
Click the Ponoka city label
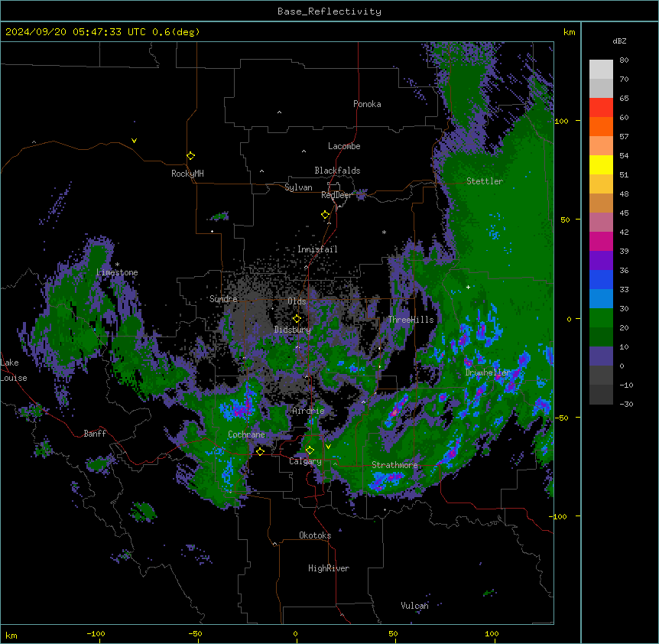367,104
